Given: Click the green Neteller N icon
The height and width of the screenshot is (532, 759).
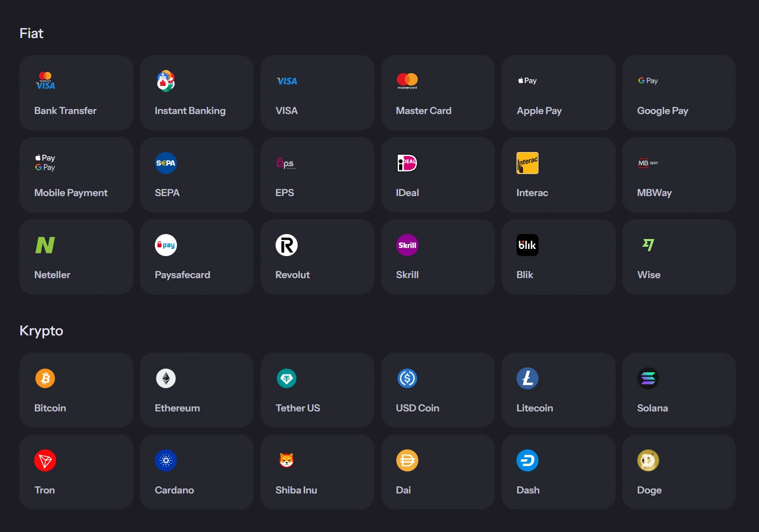Looking at the screenshot, I should pos(45,245).
